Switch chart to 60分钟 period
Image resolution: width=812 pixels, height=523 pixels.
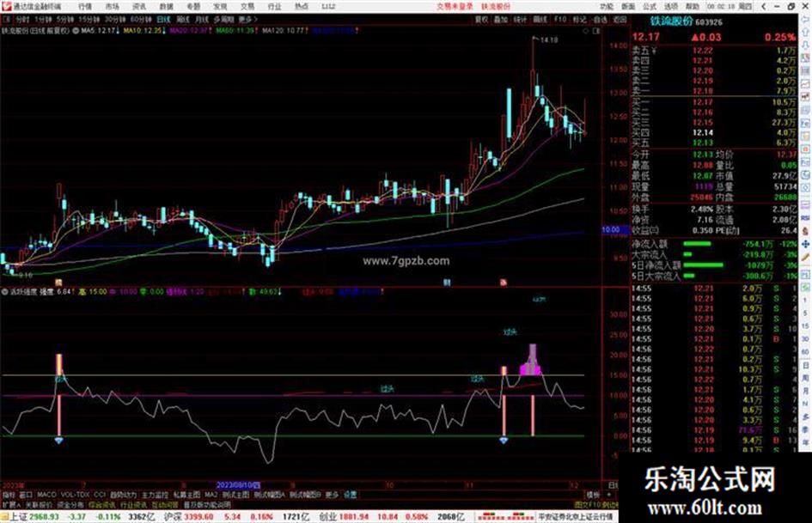141,19
